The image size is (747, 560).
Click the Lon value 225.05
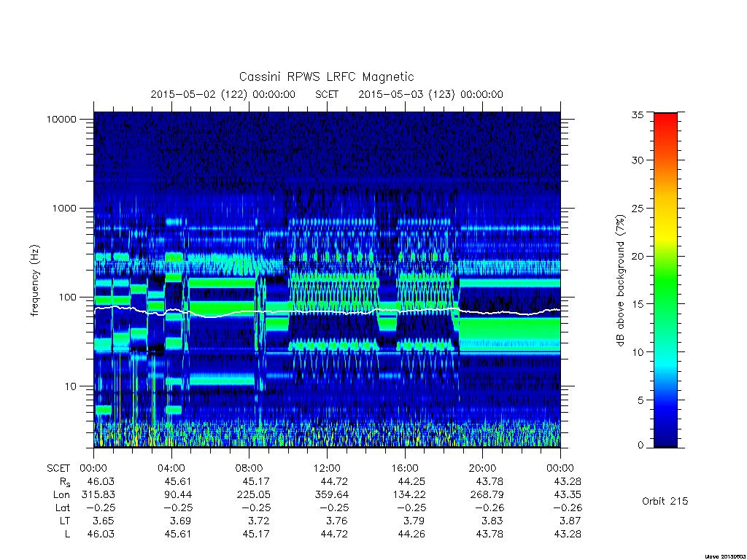[x=253, y=495]
